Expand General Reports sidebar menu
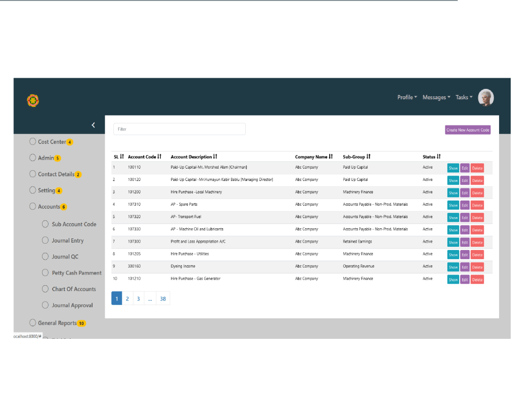 click(x=57, y=323)
